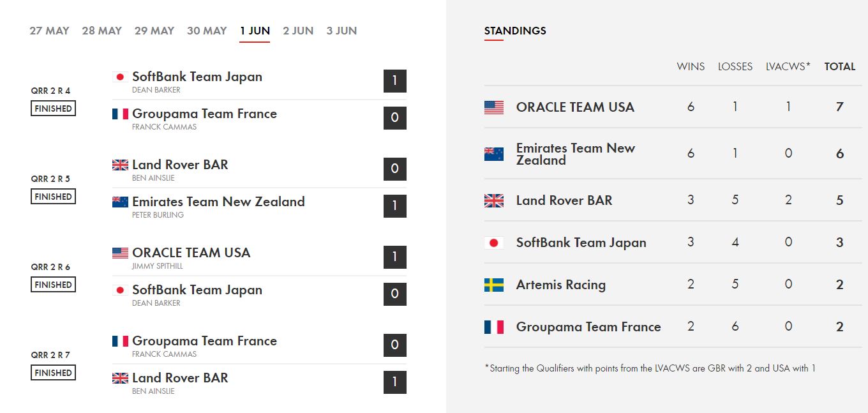Open the 2 JUN date tab
868x413 pixels.
[298, 31]
